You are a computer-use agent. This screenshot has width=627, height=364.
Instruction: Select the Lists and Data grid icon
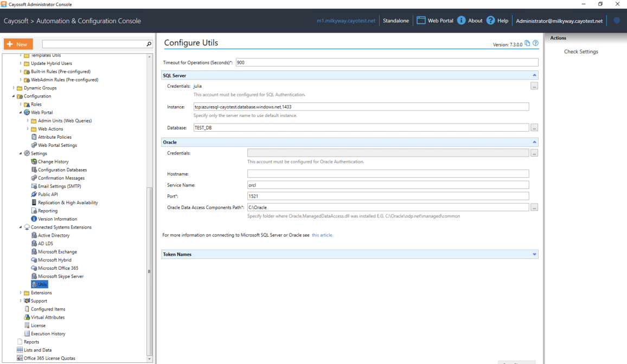coord(20,350)
